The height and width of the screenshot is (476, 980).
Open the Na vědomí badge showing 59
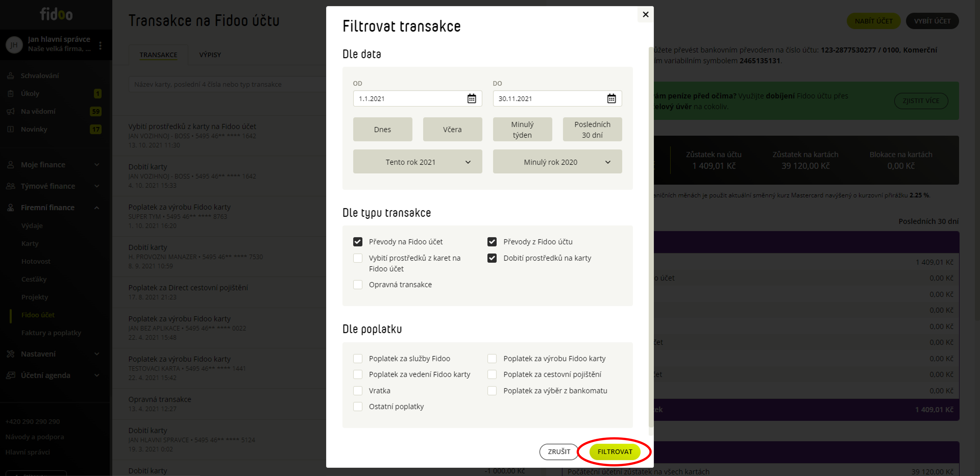point(96,111)
